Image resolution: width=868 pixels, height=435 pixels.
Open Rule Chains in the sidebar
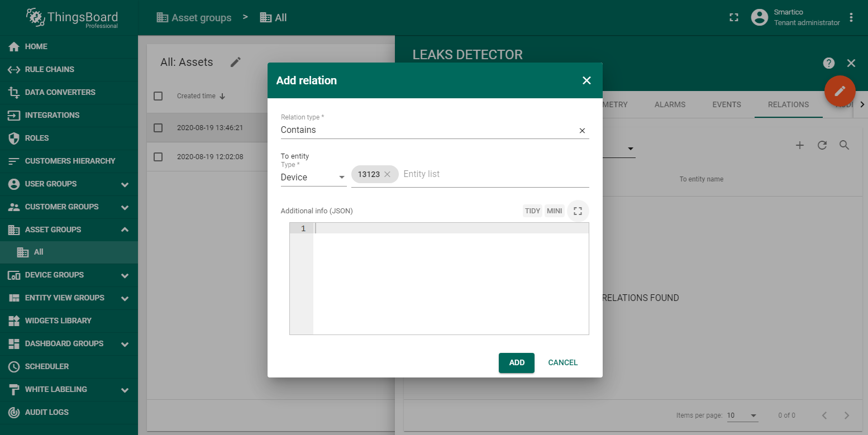coord(49,69)
